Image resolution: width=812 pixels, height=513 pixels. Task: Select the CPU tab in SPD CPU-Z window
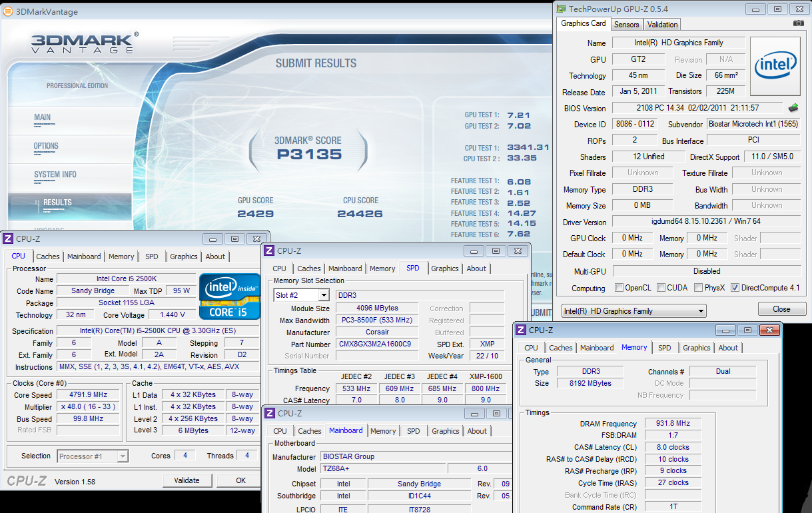pyautogui.click(x=280, y=268)
